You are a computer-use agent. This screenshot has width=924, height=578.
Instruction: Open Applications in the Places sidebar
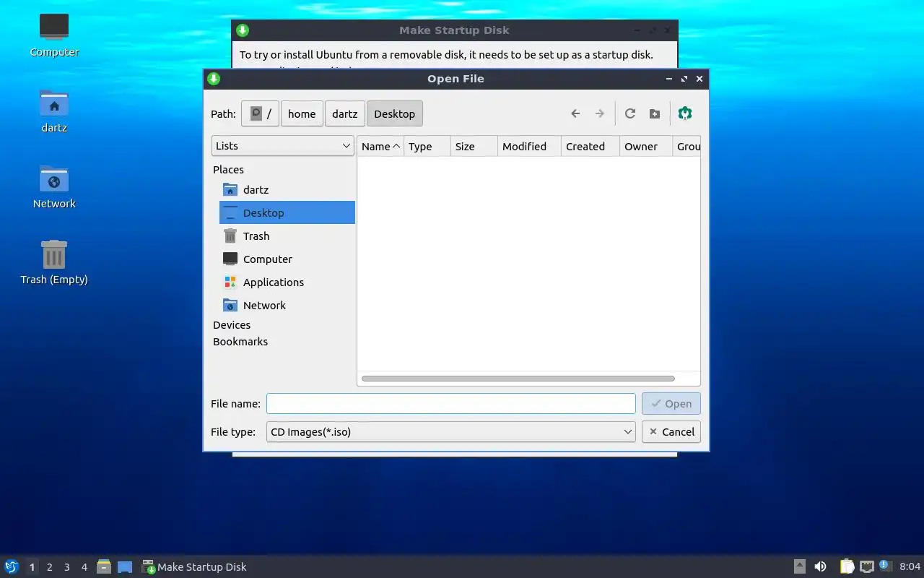[x=287, y=282]
